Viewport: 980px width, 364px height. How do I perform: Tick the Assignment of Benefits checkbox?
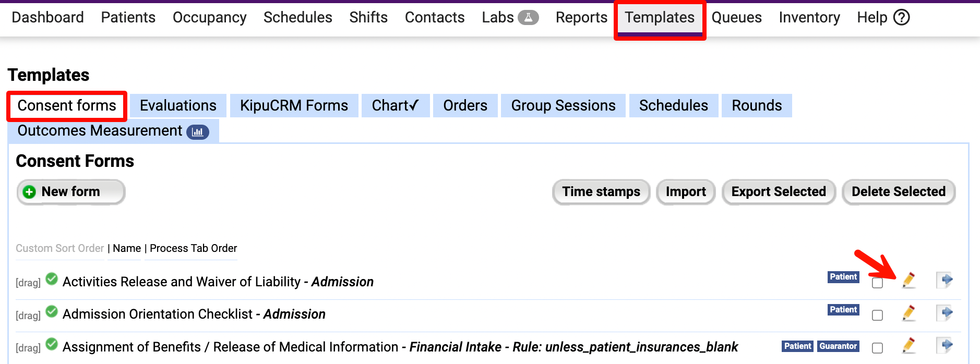click(x=878, y=348)
